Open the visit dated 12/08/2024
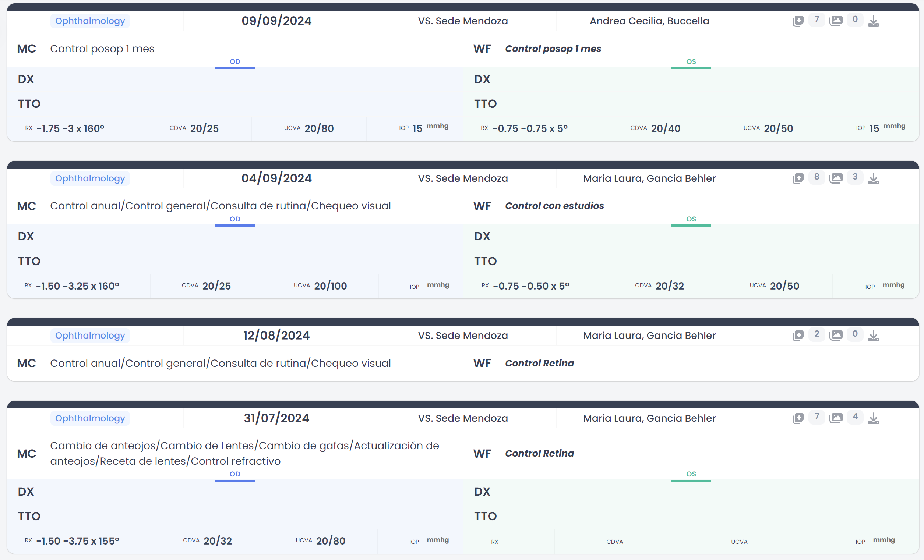Image resolution: width=924 pixels, height=560 pixels. coord(276,336)
